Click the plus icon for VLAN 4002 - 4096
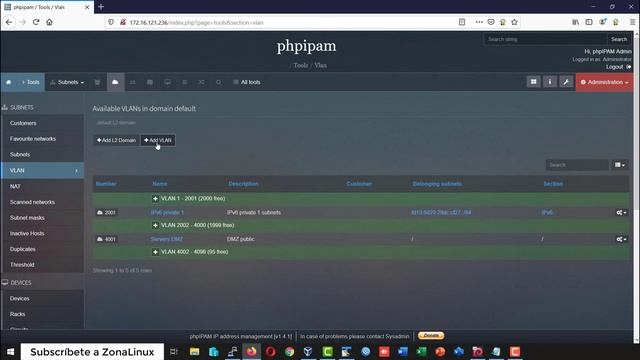Screen dimensions: 640x360 pyautogui.click(x=155, y=252)
